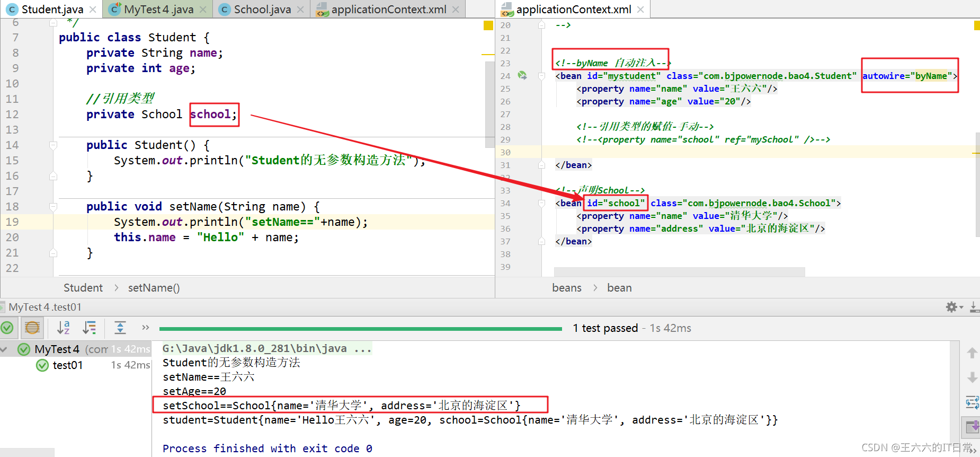The image size is (980, 457).
Task: Close left applicationContext.xml tab
Action: pyautogui.click(x=456, y=10)
